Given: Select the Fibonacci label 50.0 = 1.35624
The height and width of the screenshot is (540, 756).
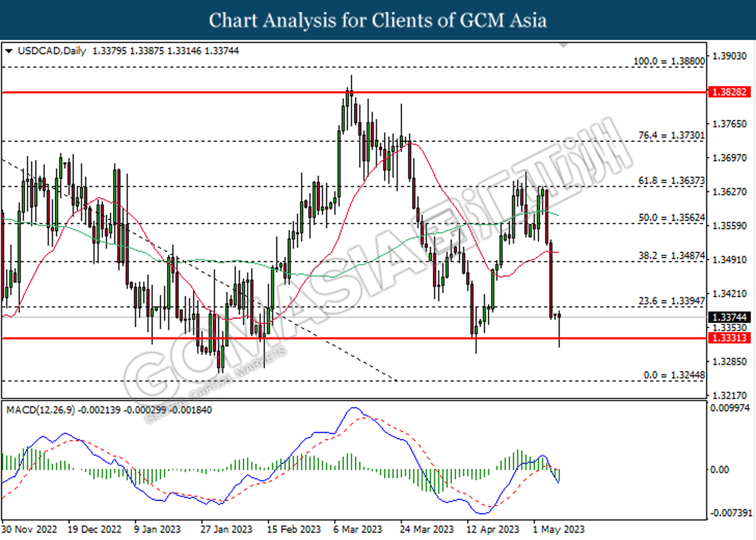Looking at the screenshot, I should pos(671,217).
